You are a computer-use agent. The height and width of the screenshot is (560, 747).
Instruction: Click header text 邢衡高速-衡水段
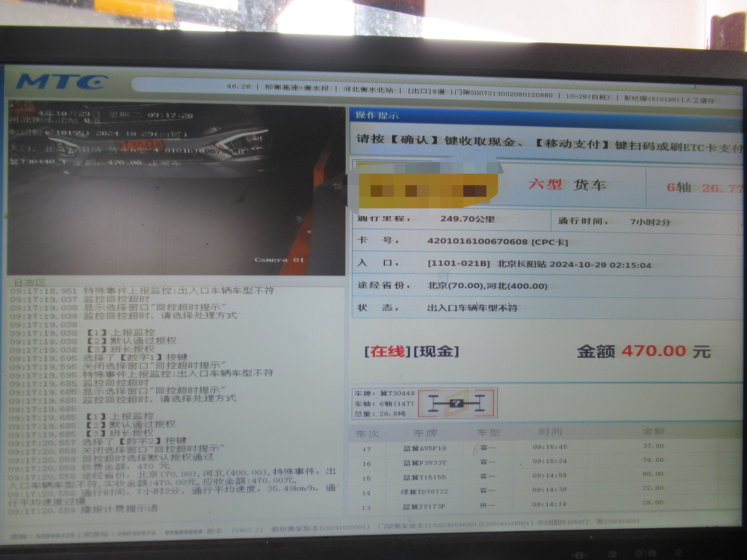coord(297,88)
